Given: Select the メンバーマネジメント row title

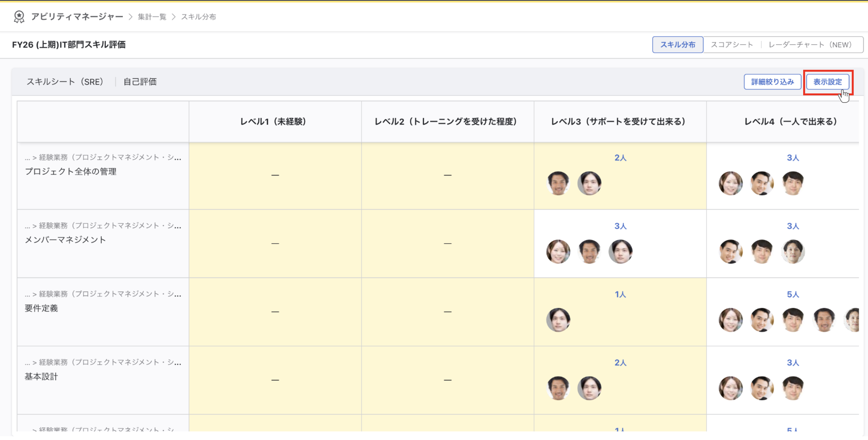Looking at the screenshot, I should [65, 240].
